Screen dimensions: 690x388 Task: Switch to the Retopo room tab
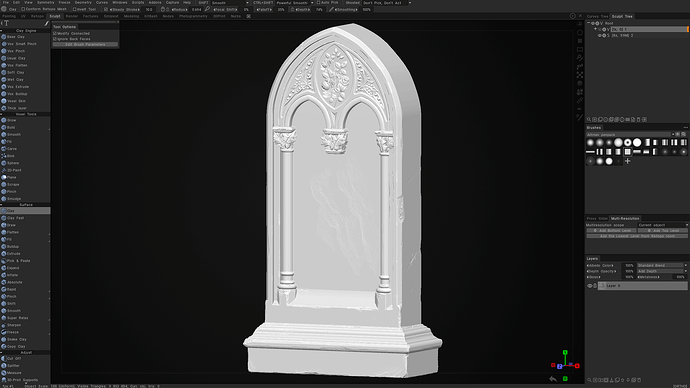pos(37,16)
